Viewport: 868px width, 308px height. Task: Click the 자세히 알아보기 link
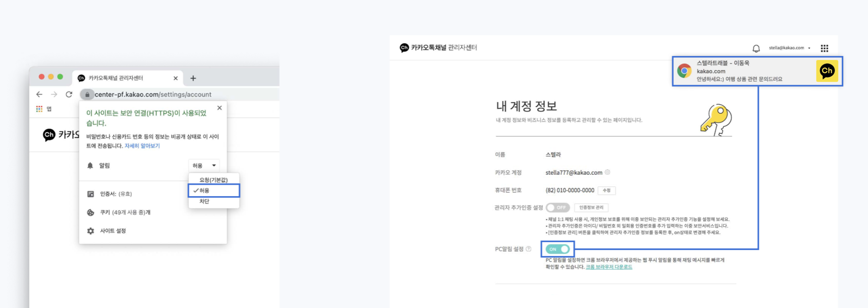(x=142, y=146)
